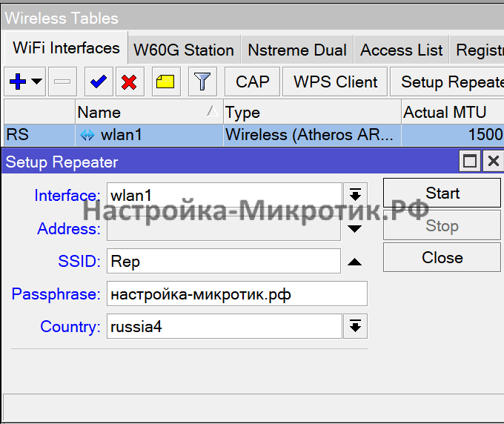Sort by the Actual MTU column header

453,112
